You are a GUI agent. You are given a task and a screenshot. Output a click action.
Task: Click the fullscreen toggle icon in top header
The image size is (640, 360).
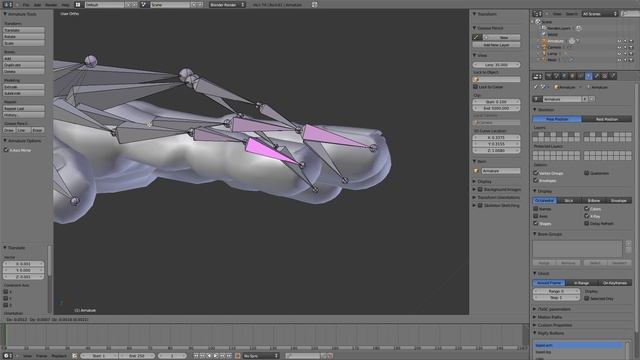coord(314,4)
